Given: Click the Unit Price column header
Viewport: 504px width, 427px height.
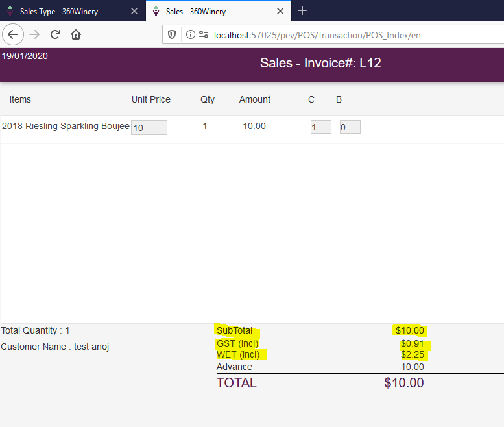Looking at the screenshot, I should point(151,99).
